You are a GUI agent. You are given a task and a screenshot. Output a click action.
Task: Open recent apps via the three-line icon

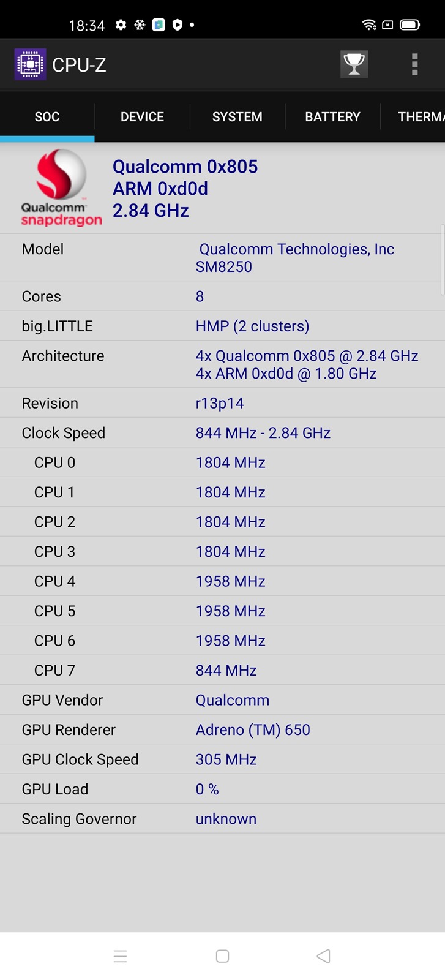(x=120, y=956)
